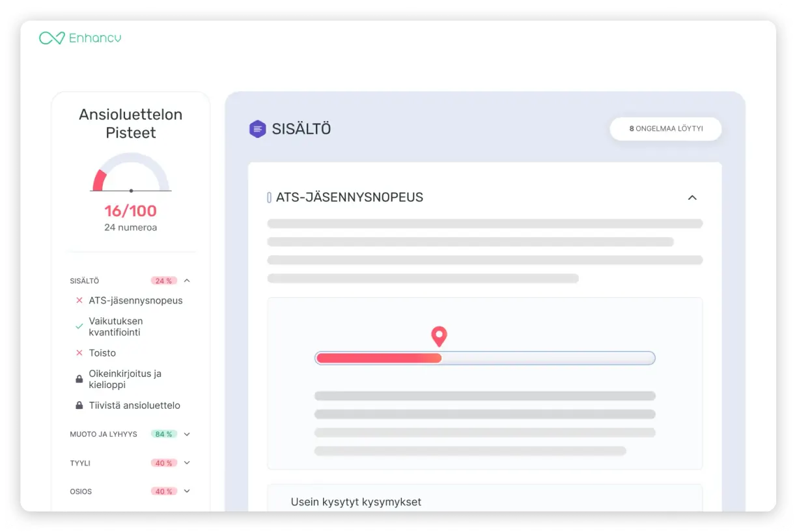Click the ATS-JÄSENNYSNOPEUS panel title
This screenshot has height=532, width=797.
tap(350, 197)
